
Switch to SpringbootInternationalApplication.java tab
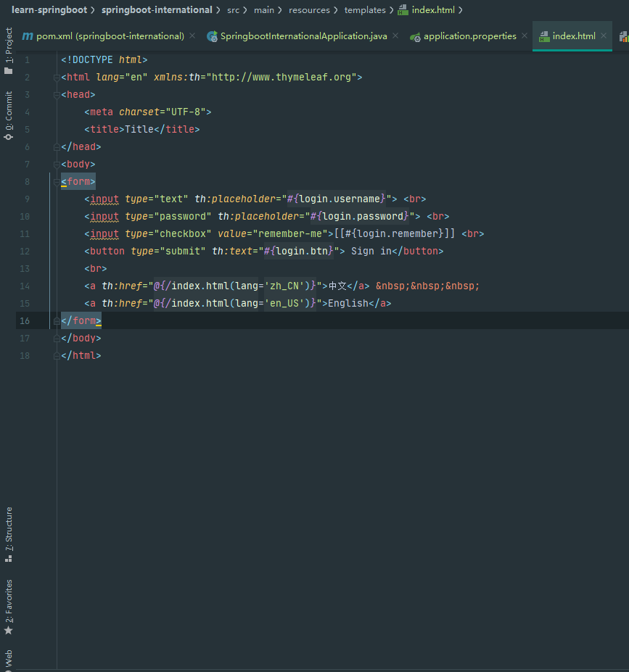303,36
